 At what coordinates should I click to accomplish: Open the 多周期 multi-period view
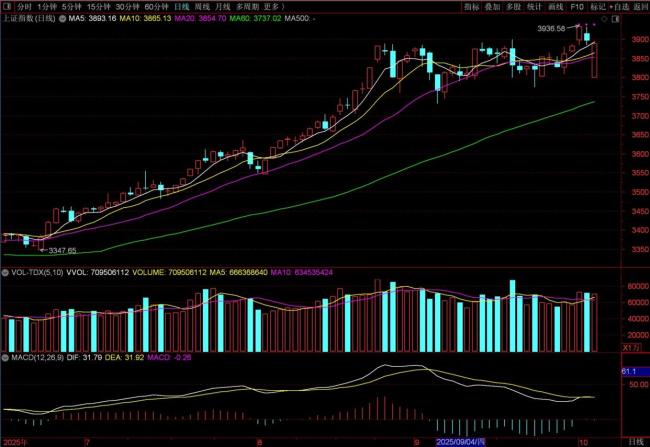(254, 6)
